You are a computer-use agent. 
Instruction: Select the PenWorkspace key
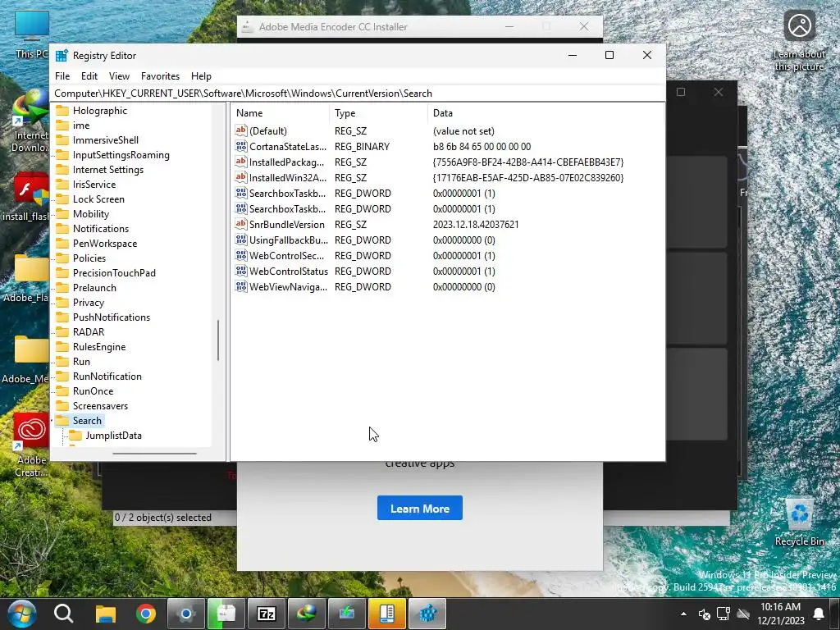click(105, 243)
